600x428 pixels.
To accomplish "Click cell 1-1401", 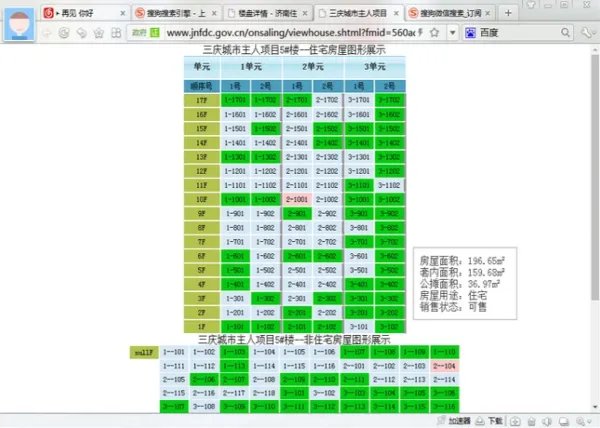I will [235, 143].
